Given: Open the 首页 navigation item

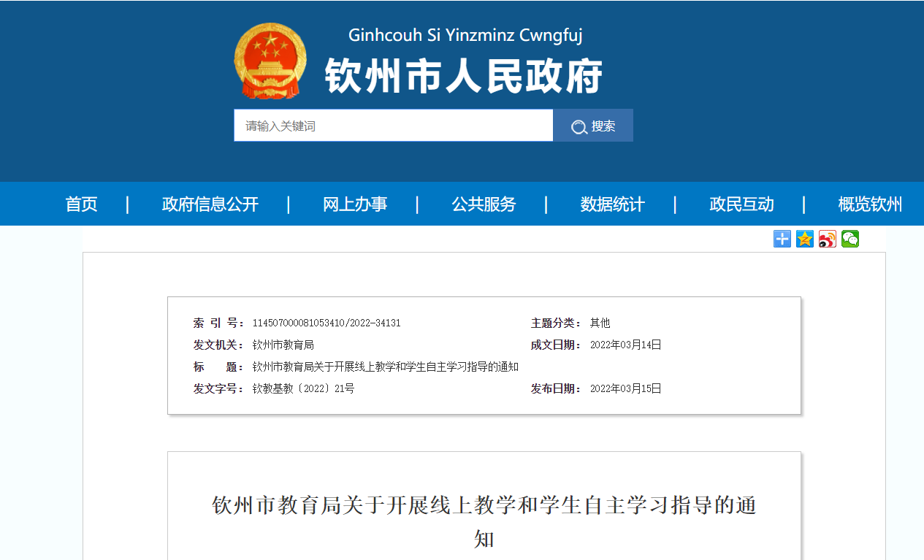Looking at the screenshot, I should click(x=81, y=204).
